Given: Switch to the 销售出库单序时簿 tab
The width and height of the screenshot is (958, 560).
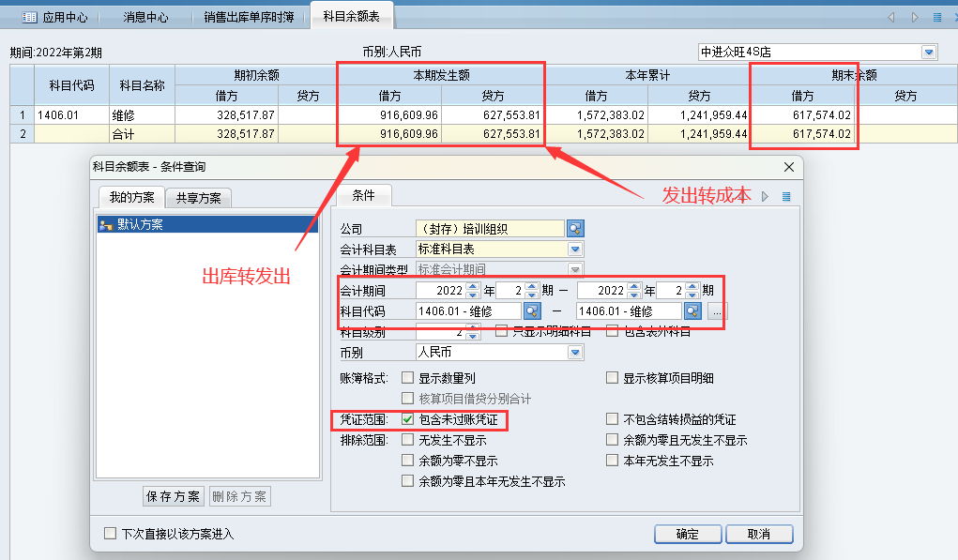Looking at the screenshot, I should pyautogui.click(x=251, y=17).
